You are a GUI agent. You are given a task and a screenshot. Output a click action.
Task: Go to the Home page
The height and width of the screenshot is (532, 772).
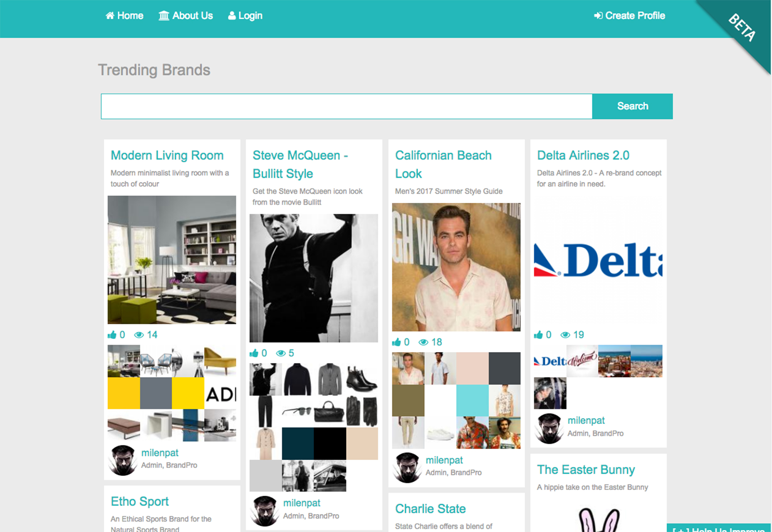pos(124,16)
